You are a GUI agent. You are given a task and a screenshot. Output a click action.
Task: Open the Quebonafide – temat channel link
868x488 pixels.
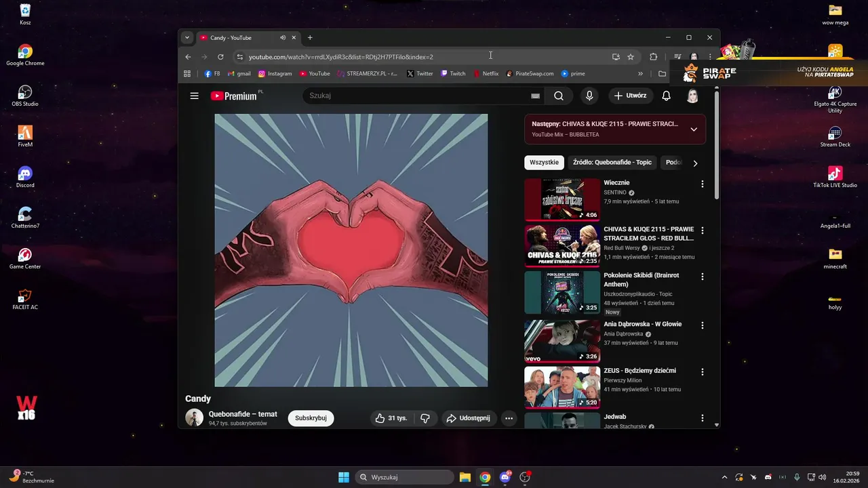pyautogui.click(x=243, y=414)
